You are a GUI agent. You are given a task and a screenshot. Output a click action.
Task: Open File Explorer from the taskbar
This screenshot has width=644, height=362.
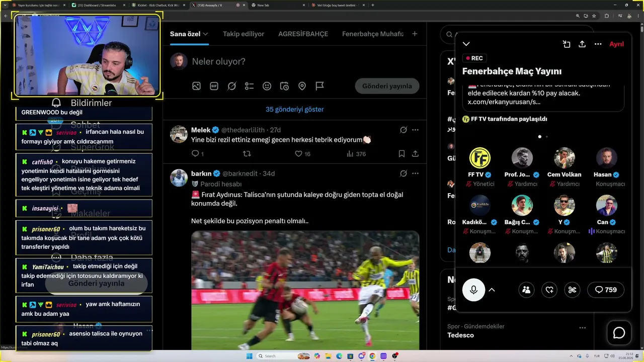328,356
